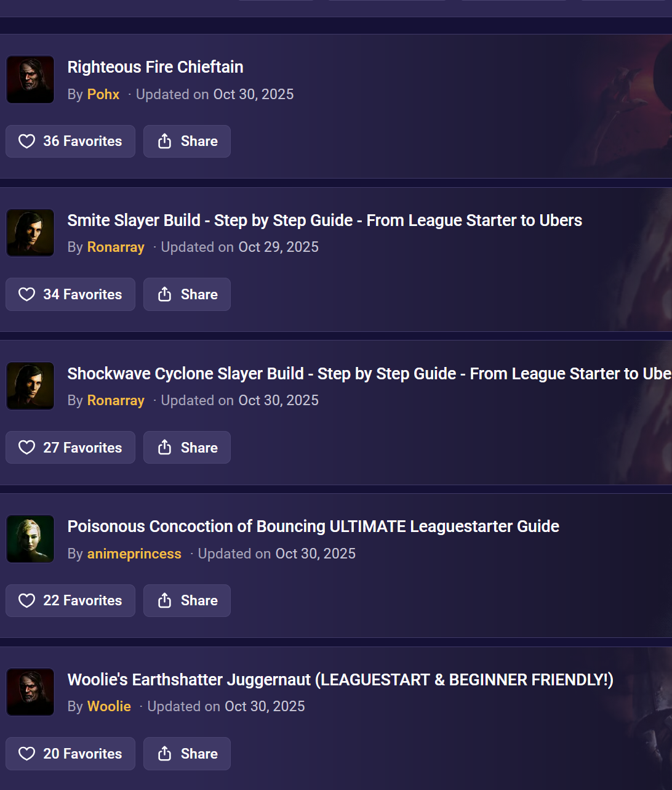
Task: Click Woolie's Earthshatter Juggernaut avatar image
Action: [30, 692]
